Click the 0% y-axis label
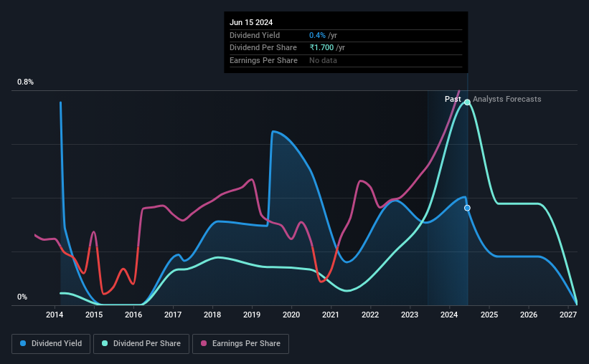This screenshot has height=364, width=589. pos(22,297)
